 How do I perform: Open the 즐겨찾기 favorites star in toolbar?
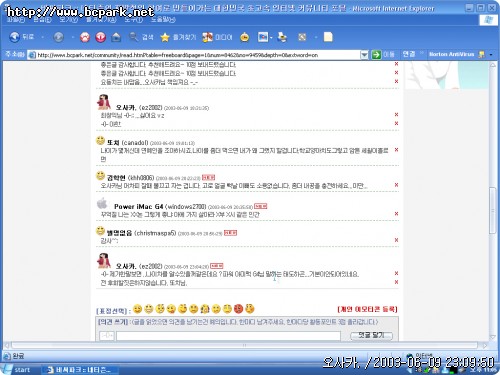(x=178, y=37)
